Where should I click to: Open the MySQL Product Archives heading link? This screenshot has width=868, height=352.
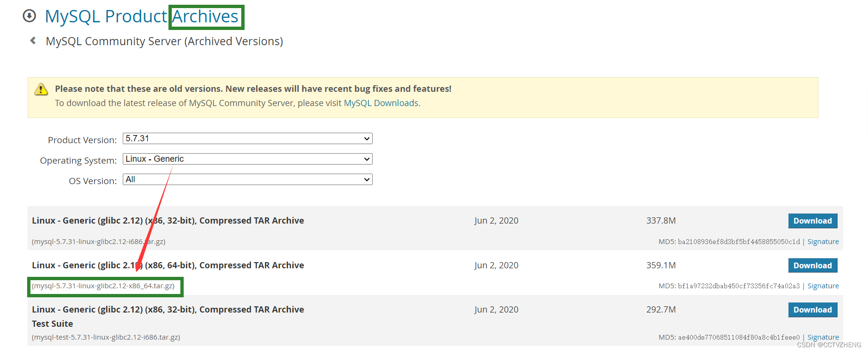pyautogui.click(x=141, y=16)
